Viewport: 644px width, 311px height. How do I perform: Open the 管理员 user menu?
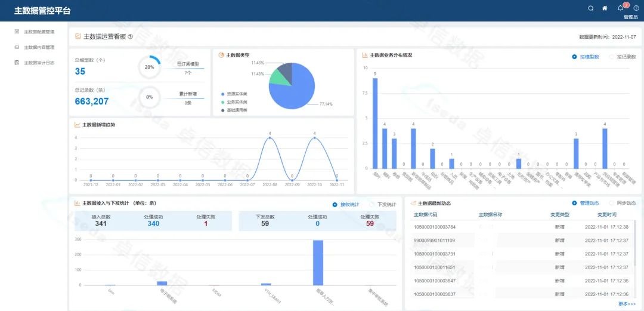coord(631,17)
